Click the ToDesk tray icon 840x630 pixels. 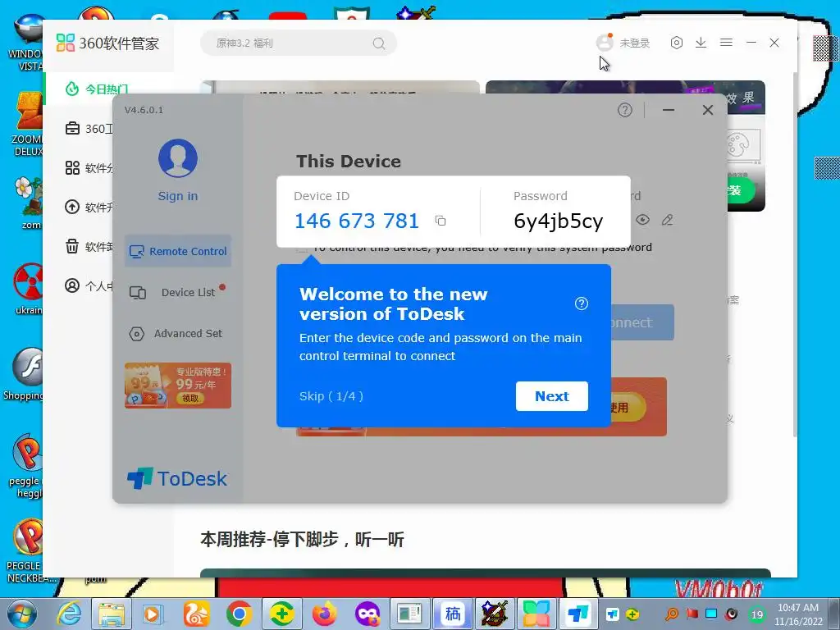point(612,614)
